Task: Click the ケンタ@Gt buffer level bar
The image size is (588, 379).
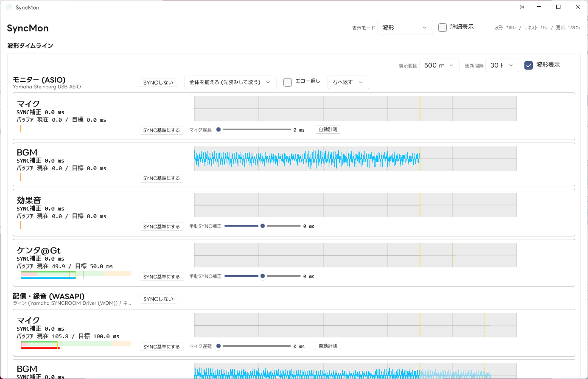Action: 76,275
